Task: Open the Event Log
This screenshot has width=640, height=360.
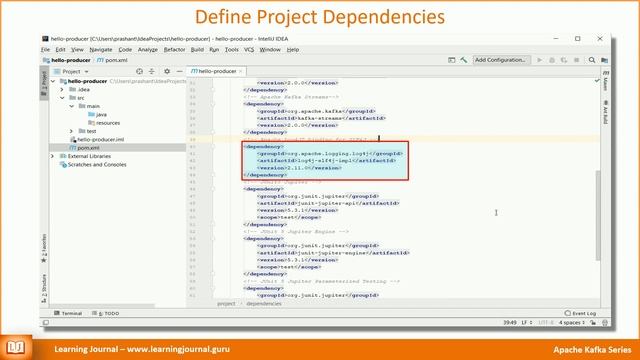Action: pyautogui.click(x=580, y=313)
